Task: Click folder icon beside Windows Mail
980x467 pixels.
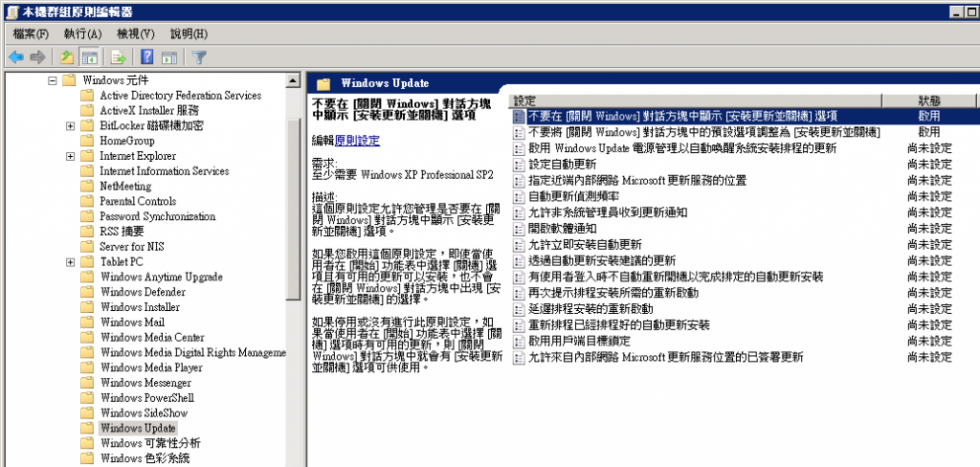Action: click(x=87, y=322)
